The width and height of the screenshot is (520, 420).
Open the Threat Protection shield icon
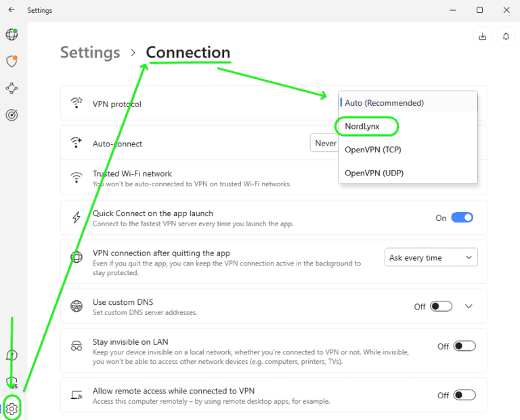point(12,62)
